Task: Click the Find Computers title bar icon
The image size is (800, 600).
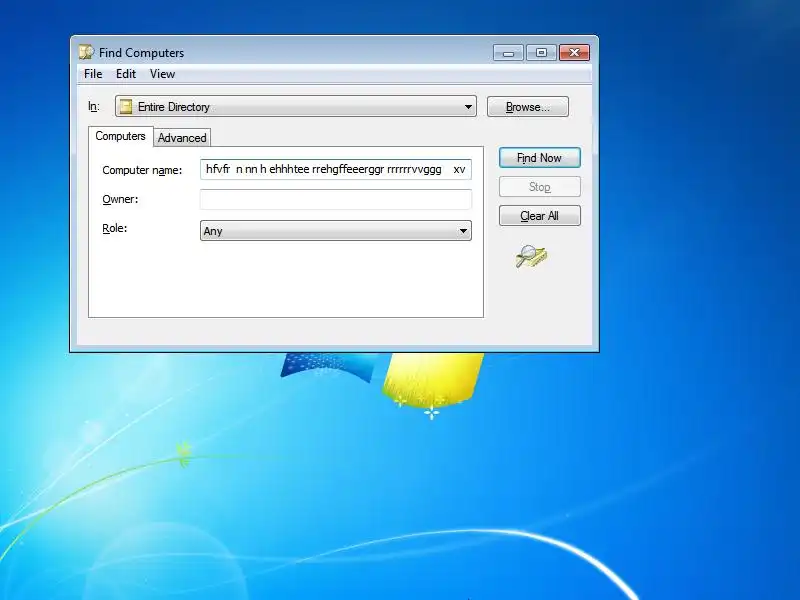Action: (x=87, y=52)
